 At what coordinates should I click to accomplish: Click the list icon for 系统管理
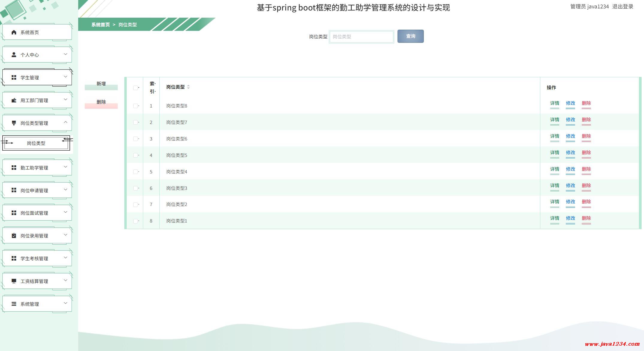(14, 304)
